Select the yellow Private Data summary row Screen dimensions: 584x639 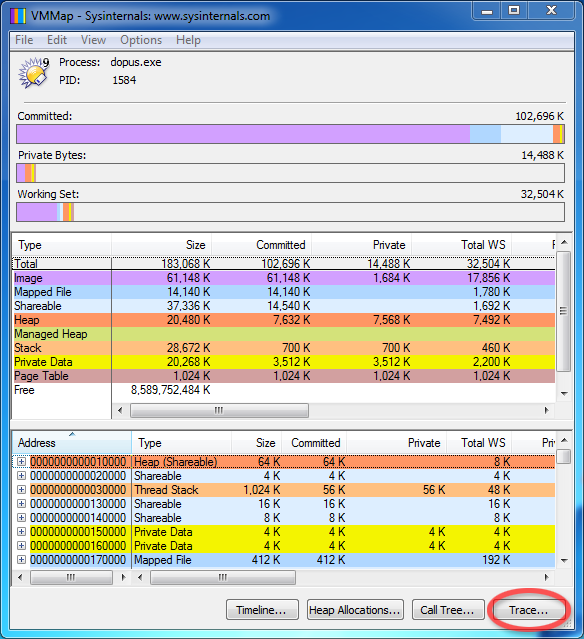(x=284, y=362)
